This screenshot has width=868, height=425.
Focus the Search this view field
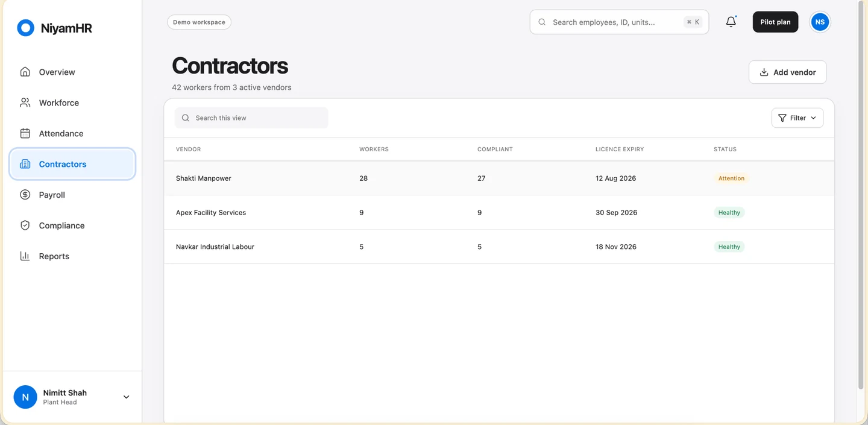pyautogui.click(x=251, y=118)
